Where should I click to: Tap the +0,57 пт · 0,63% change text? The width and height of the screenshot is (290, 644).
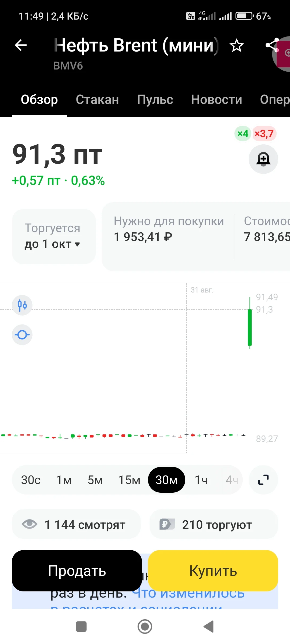(58, 181)
